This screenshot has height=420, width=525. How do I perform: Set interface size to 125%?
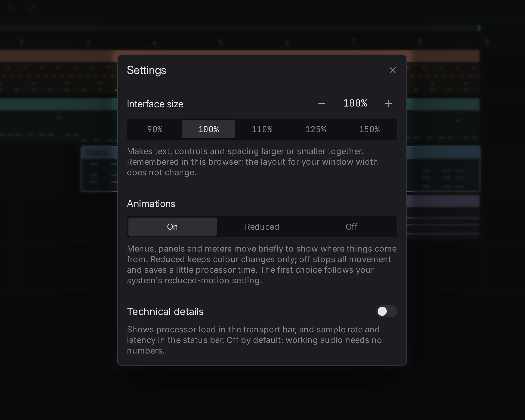pyautogui.click(x=316, y=129)
